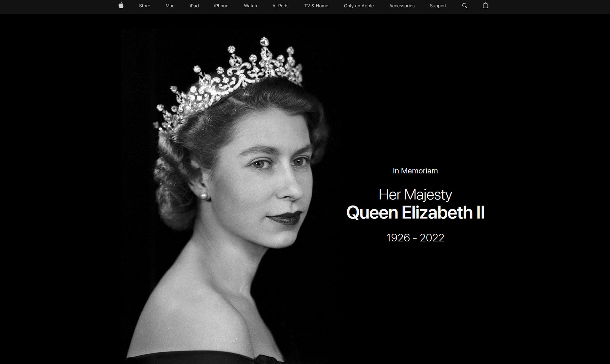This screenshot has width=610, height=364.
Task: Open the search magnifier icon
Action: point(464,6)
